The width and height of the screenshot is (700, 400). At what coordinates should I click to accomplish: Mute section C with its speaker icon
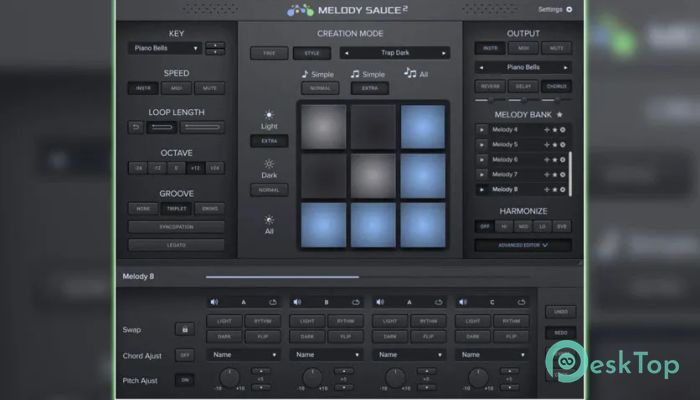(463, 302)
